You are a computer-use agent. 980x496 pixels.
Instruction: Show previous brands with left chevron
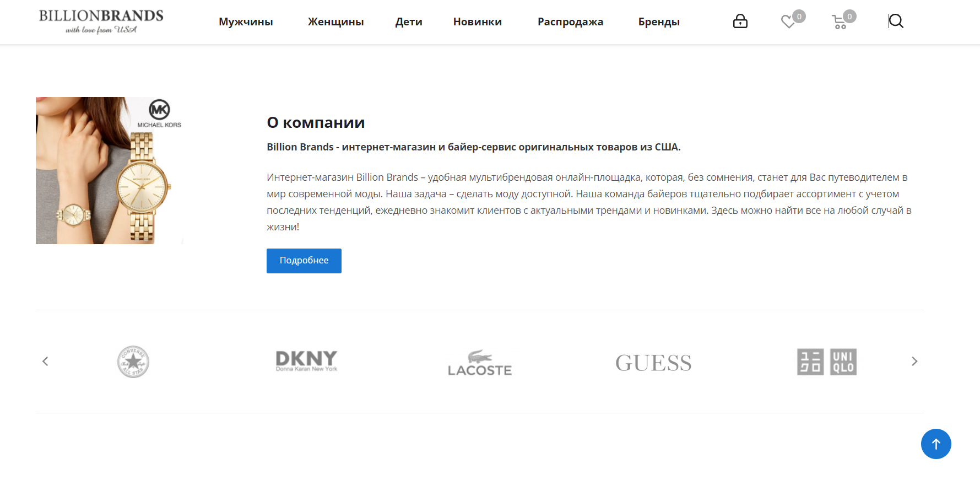(x=45, y=362)
